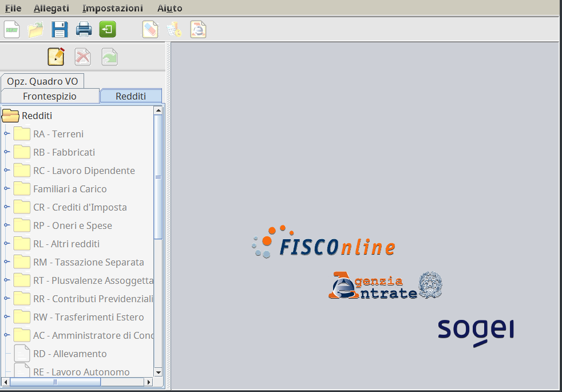Expand the RA - Terreni folder

(x=7, y=134)
